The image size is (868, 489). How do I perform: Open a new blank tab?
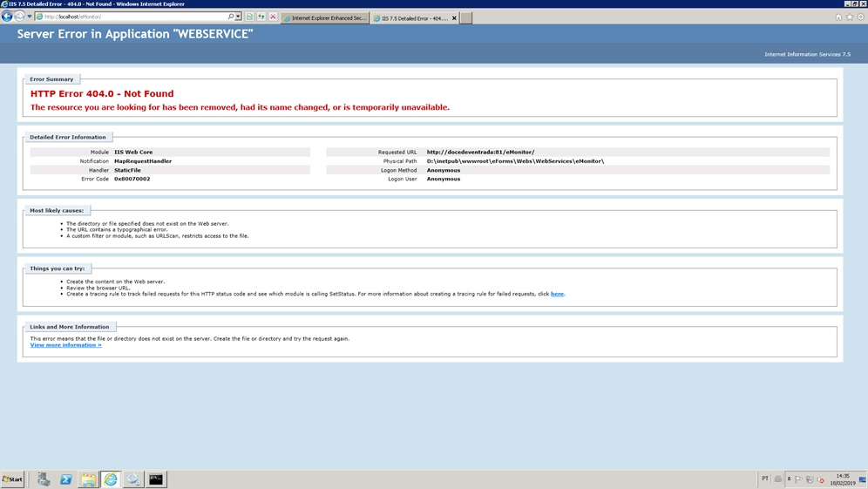pyautogui.click(x=466, y=17)
